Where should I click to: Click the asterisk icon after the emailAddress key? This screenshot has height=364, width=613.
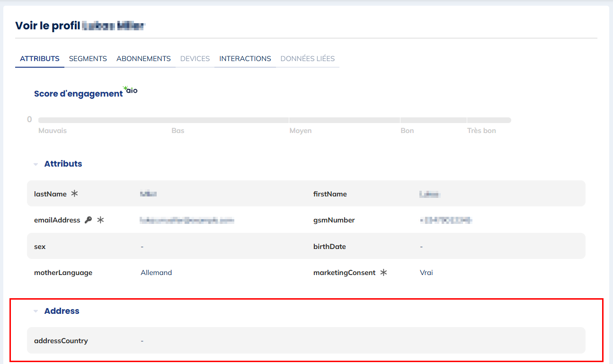tap(100, 220)
